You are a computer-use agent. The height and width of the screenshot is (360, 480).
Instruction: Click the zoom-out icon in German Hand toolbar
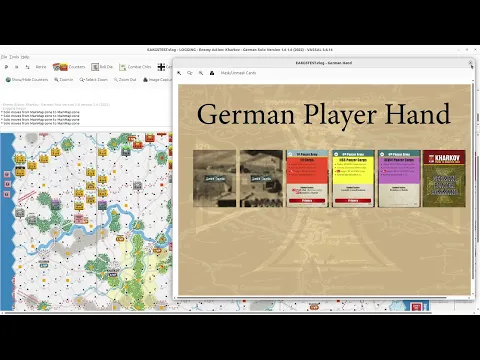pyautogui.click(x=201, y=73)
